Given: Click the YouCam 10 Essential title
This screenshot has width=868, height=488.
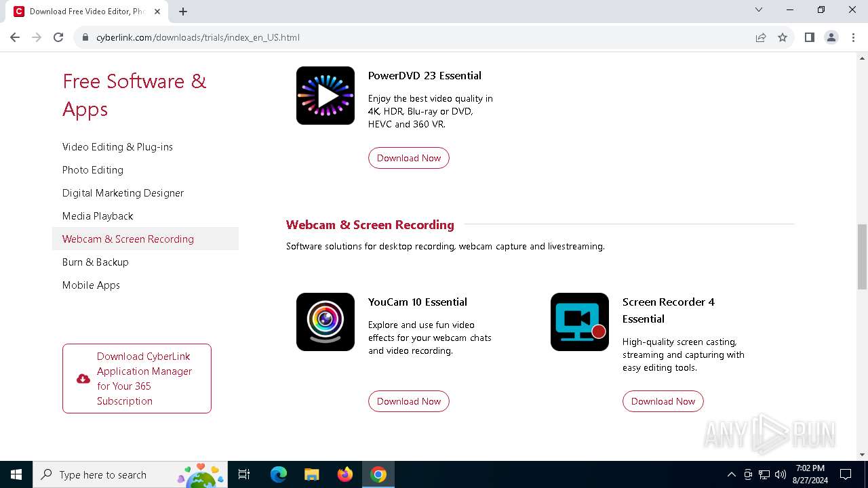Looking at the screenshot, I should click(418, 302).
